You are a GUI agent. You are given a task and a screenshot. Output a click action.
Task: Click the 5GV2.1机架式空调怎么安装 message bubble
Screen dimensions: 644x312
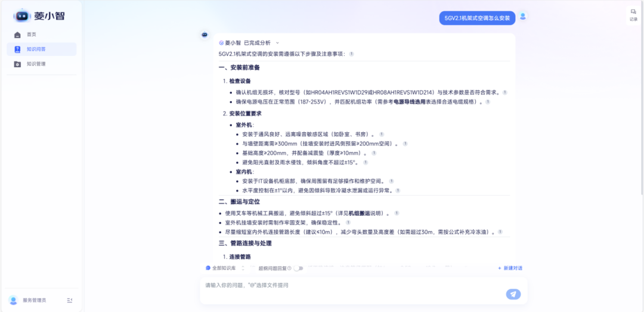point(478,18)
